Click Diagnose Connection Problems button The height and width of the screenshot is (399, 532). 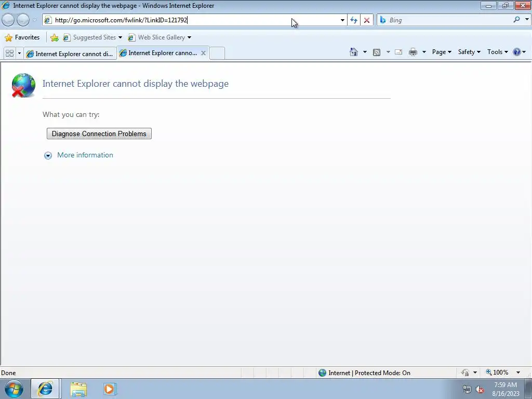[x=99, y=134]
